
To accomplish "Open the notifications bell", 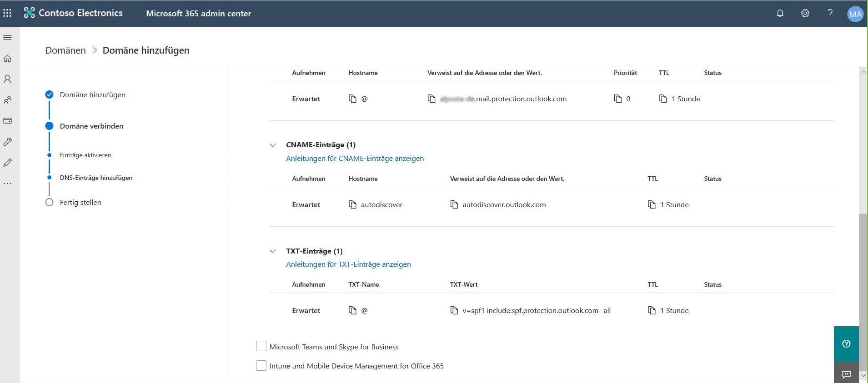I will click(780, 13).
